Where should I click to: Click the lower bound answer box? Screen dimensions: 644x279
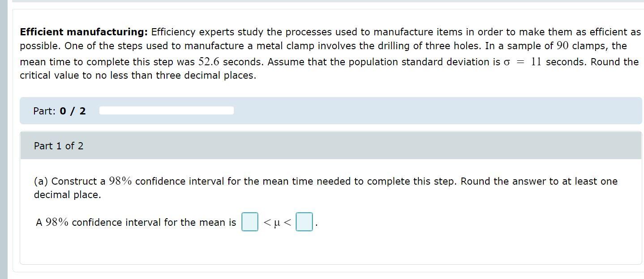(x=250, y=222)
